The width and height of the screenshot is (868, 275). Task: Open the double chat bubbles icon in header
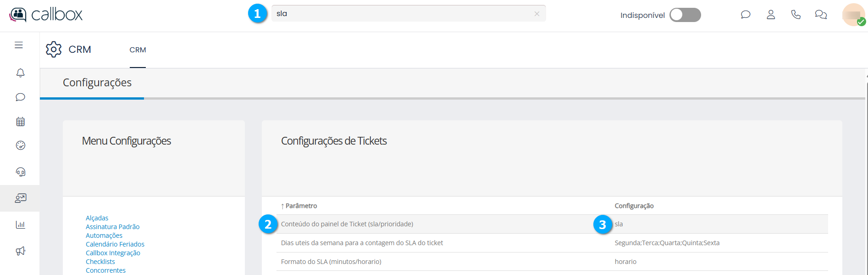click(x=820, y=15)
